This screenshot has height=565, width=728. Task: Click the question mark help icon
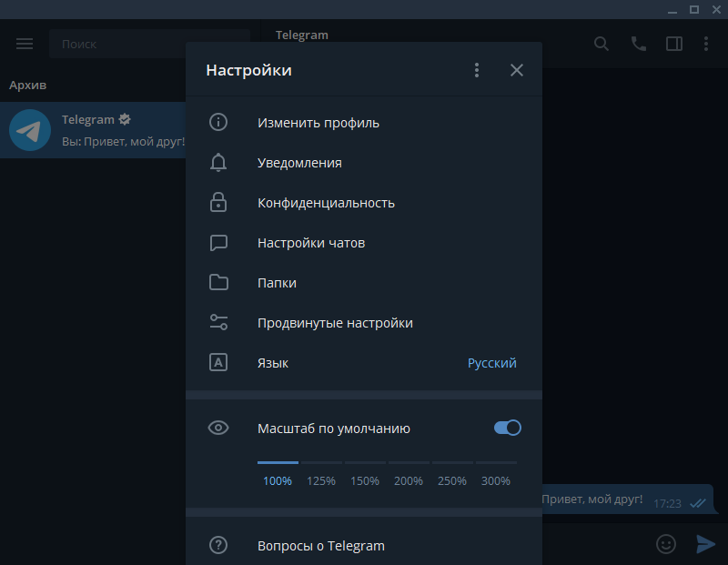[x=218, y=545]
